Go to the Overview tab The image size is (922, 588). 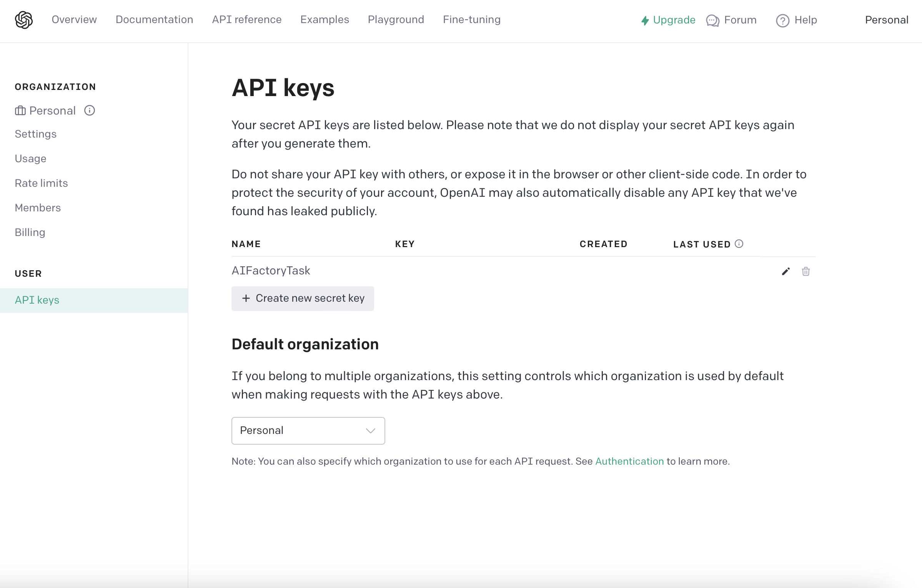coord(74,20)
